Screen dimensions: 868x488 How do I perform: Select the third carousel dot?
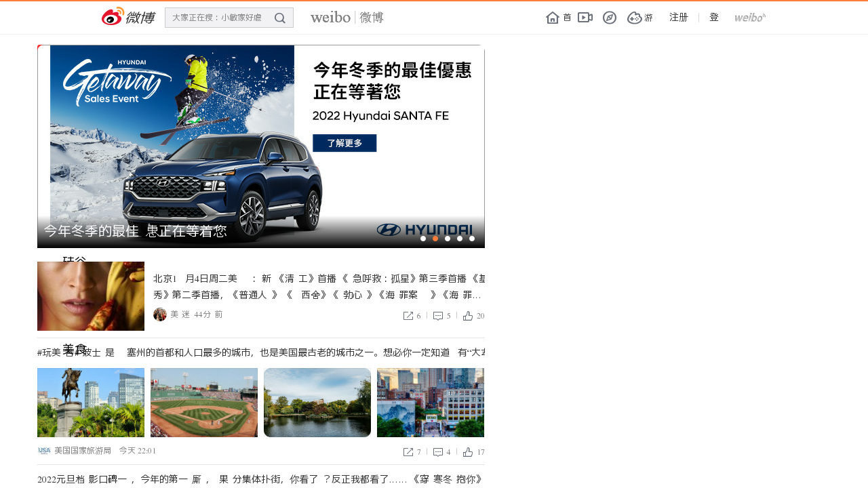point(448,239)
